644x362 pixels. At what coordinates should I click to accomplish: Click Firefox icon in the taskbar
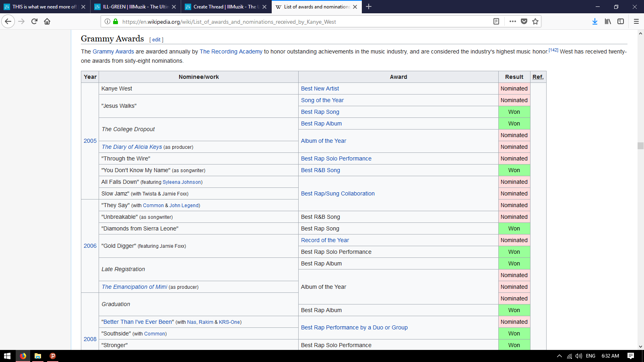pyautogui.click(x=23, y=356)
